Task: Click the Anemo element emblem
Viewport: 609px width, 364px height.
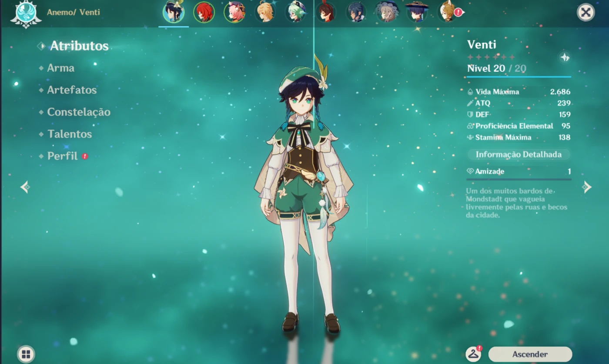Action: 26,14
